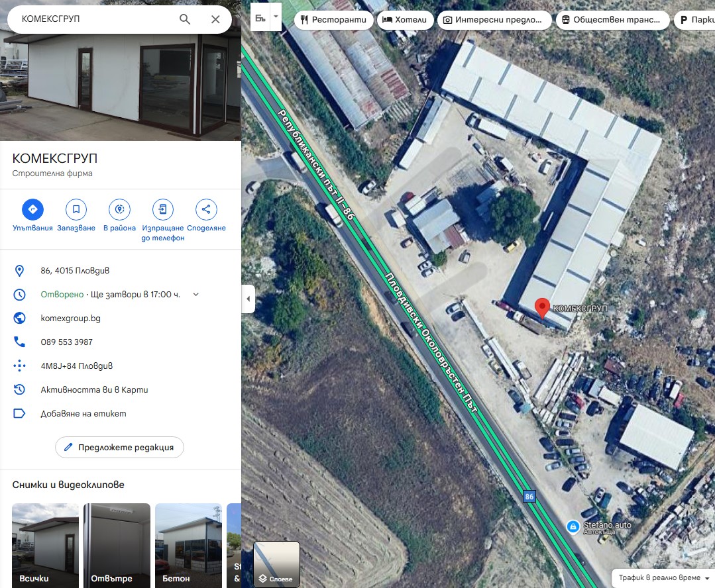The height and width of the screenshot is (588, 715).
Task: Click the search magnifier icon
Action: click(185, 19)
